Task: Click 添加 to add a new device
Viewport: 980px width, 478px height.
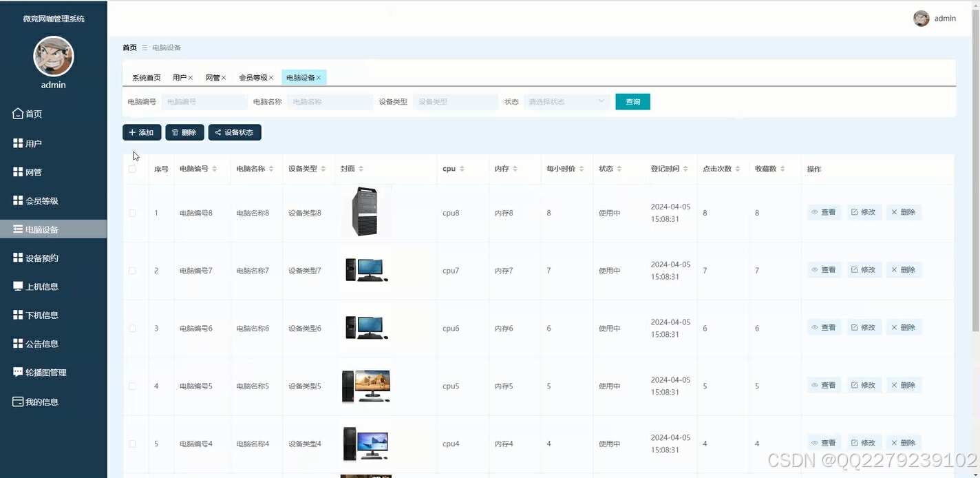Action: click(142, 132)
